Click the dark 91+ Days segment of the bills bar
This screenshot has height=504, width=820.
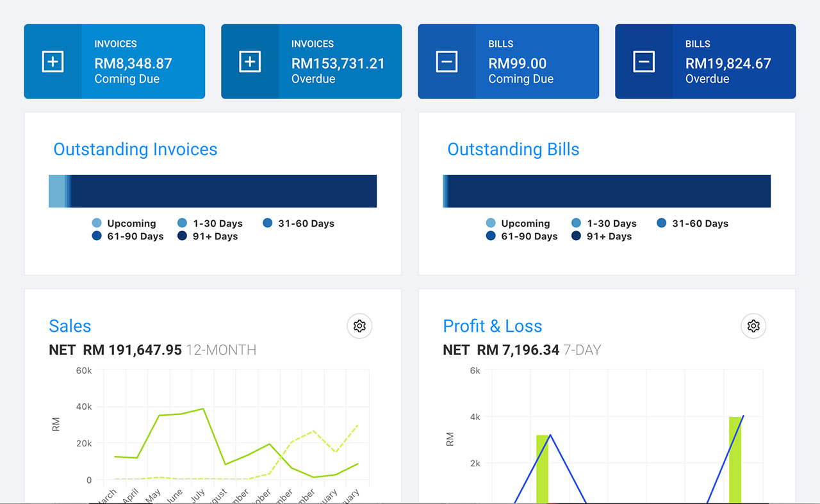tap(609, 190)
